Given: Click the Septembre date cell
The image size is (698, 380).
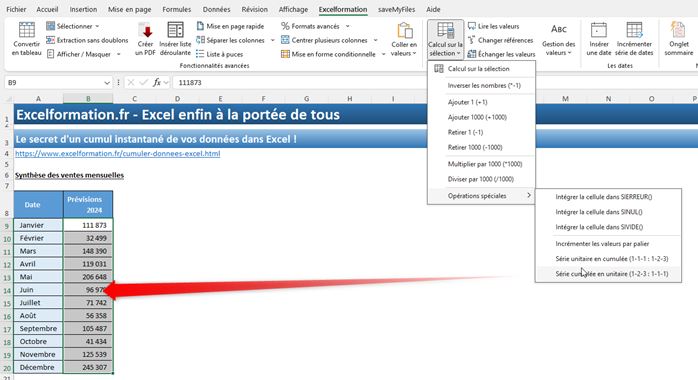Looking at the screenshot, I should click(x=38, y=328).
